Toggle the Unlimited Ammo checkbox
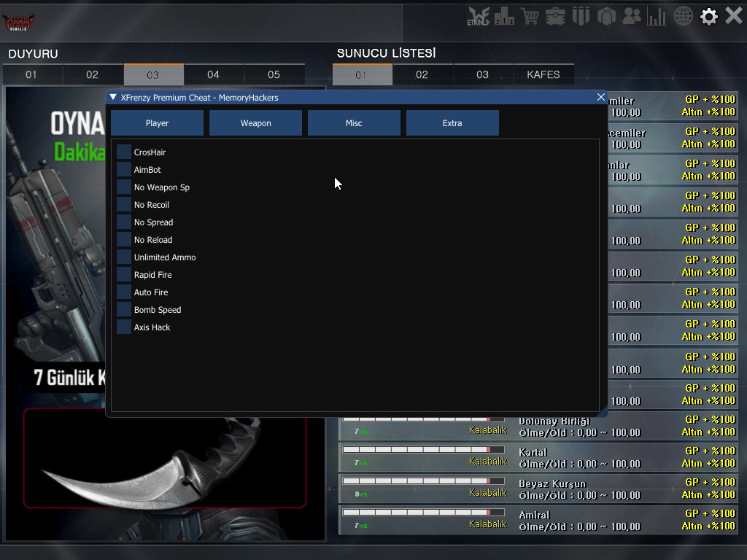747x560 pixels. point(124,257)
